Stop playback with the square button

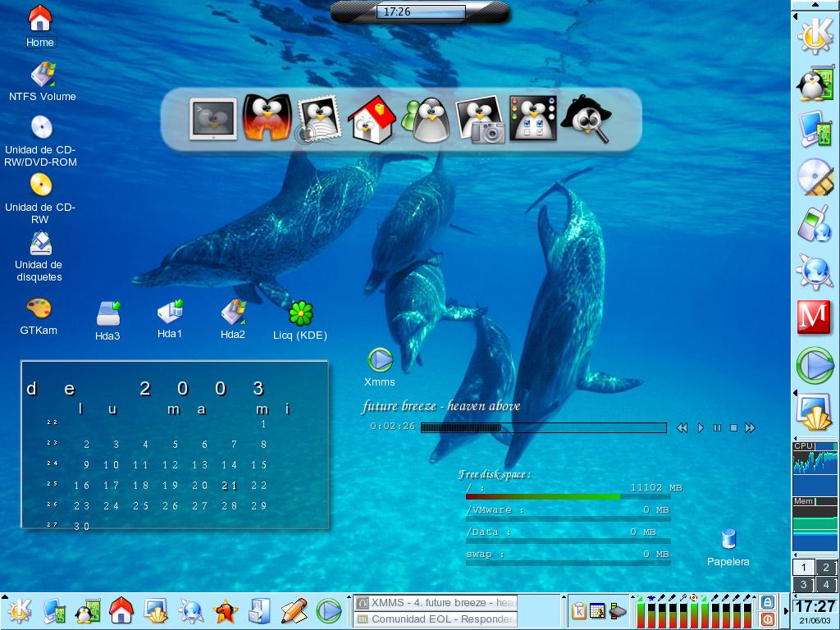(733, 427)
